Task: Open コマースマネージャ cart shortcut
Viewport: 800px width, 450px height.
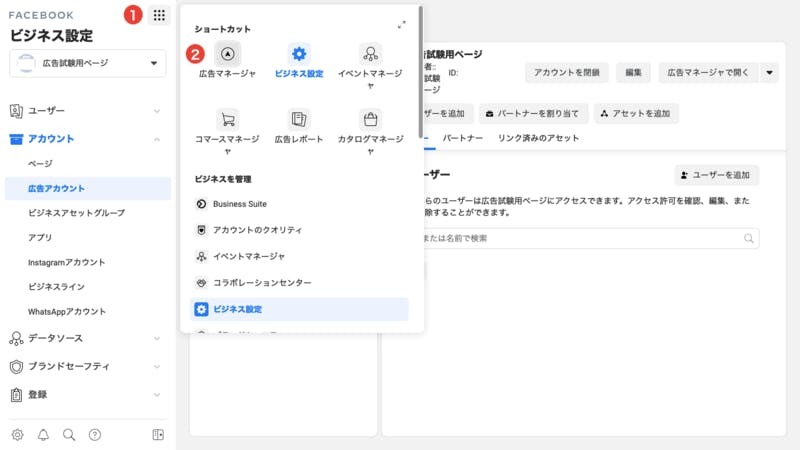Action: [228, 120]
